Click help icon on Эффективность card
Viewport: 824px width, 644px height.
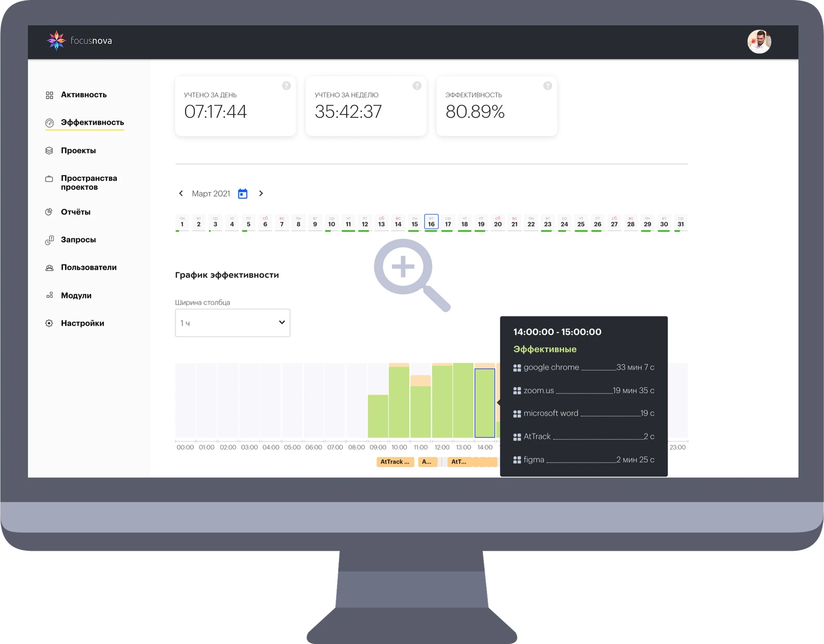coord(547,86)
